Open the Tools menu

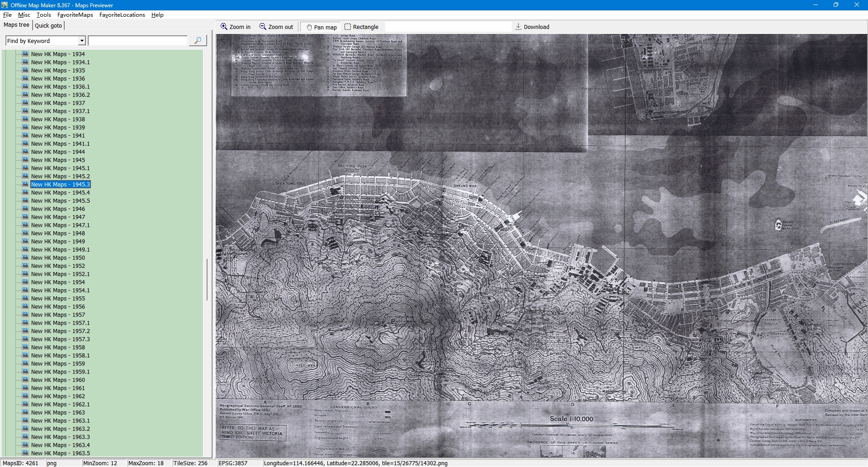click(x=44, y=15)
